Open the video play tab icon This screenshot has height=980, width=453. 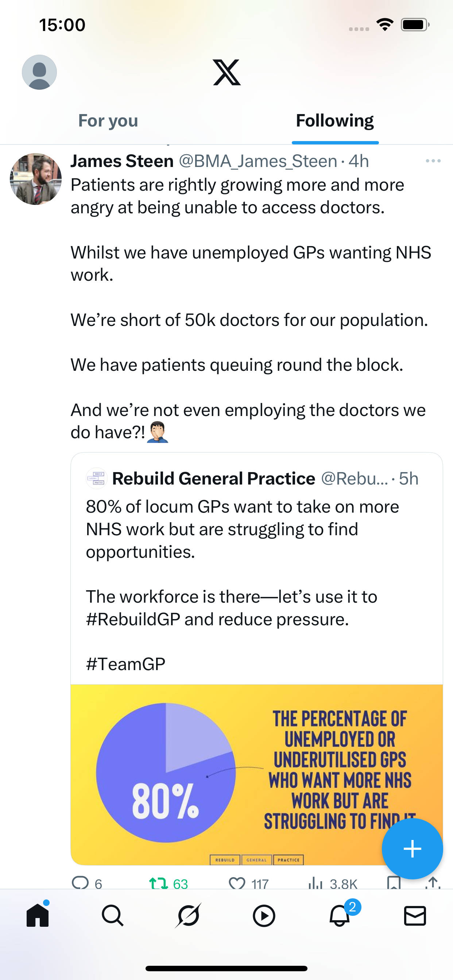[x=264, y=916]
